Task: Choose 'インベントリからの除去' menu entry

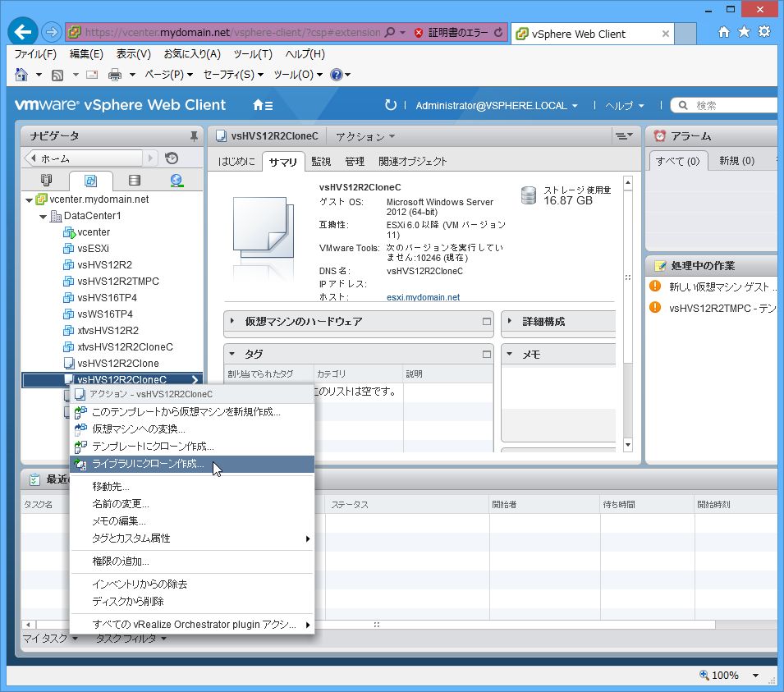Action: tap(192, 584)
